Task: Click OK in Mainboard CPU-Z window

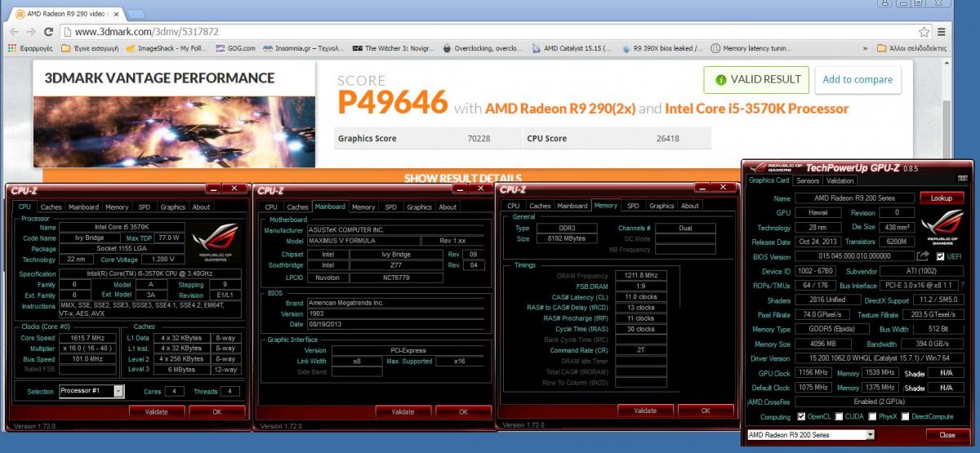Action: point(464,411)
